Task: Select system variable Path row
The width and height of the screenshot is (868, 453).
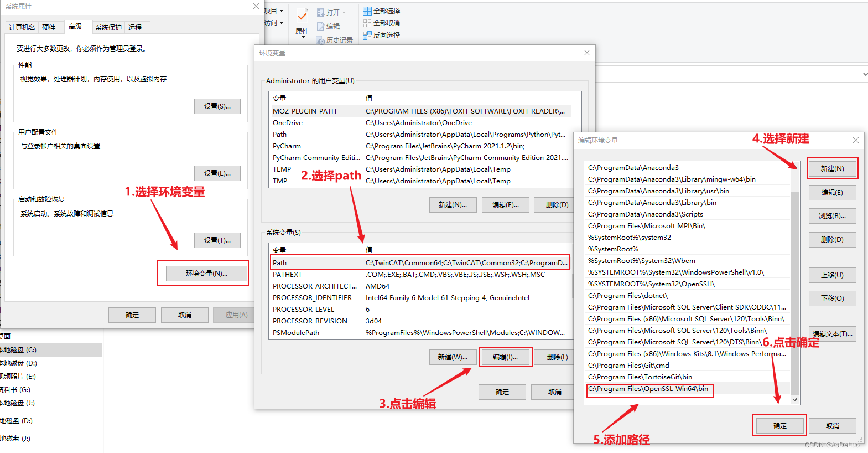Action: click(420, 263)
